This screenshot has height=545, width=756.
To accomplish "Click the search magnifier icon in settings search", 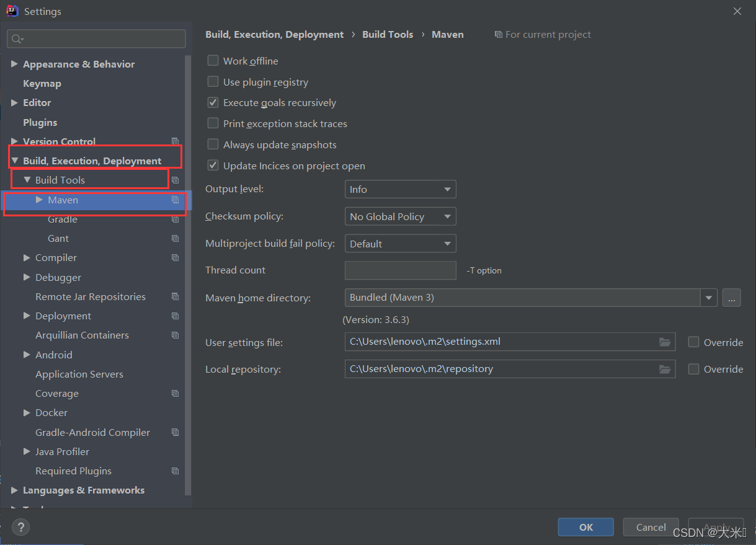I will (17, 38).
